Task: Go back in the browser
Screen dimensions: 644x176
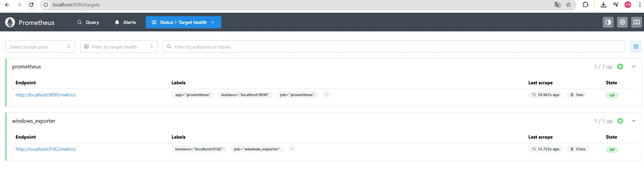Action: pos(7,5)
